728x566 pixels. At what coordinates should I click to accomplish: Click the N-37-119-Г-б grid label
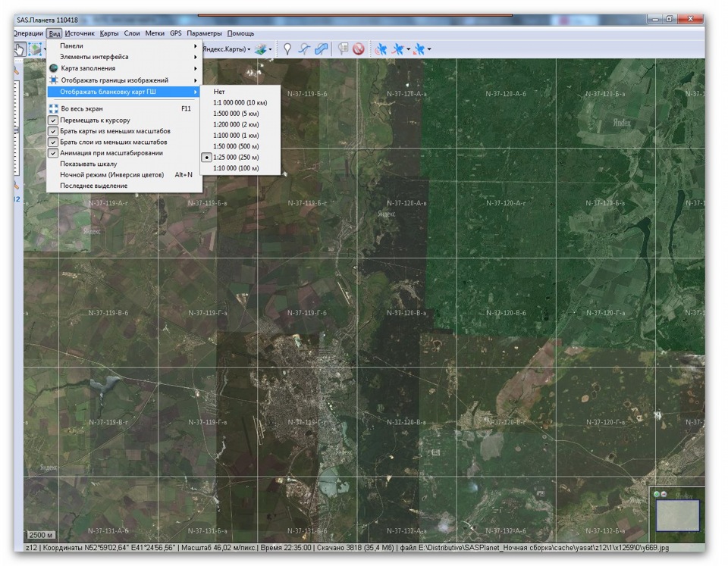coord(307,313)
